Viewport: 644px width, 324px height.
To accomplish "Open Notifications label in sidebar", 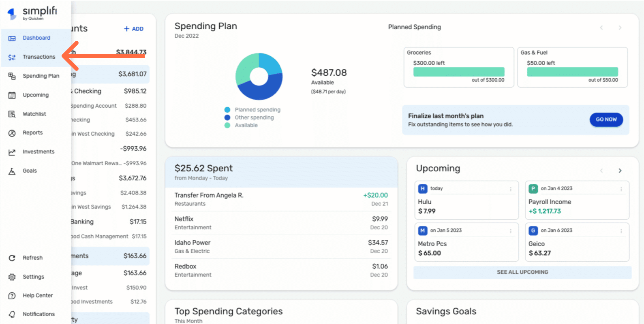I will point(39,314).
